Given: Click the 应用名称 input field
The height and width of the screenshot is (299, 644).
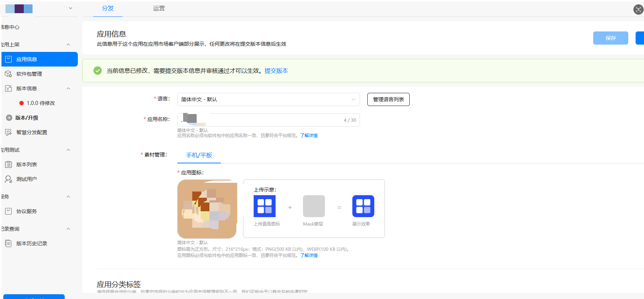Looking at the screenshot, I should (x=268, y=120).
